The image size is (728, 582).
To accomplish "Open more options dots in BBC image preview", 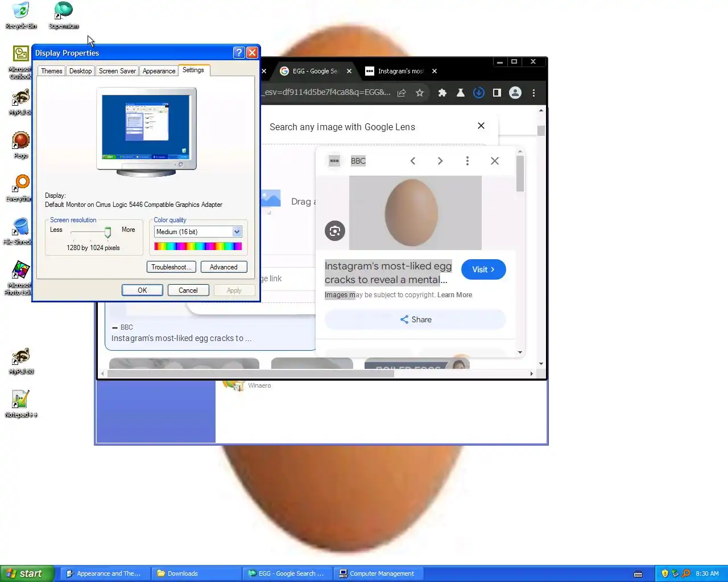I will (x=468, y=161).
